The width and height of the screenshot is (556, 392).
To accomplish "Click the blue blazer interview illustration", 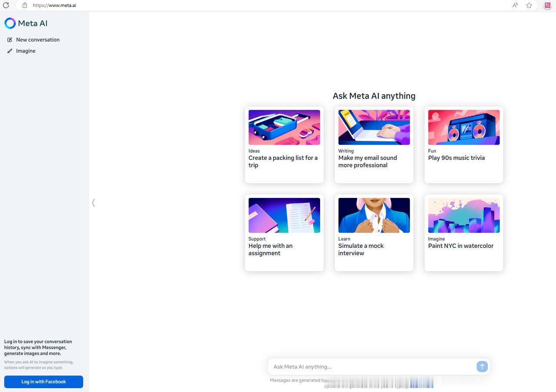I will pyautogui.click(x=374, y=215).
